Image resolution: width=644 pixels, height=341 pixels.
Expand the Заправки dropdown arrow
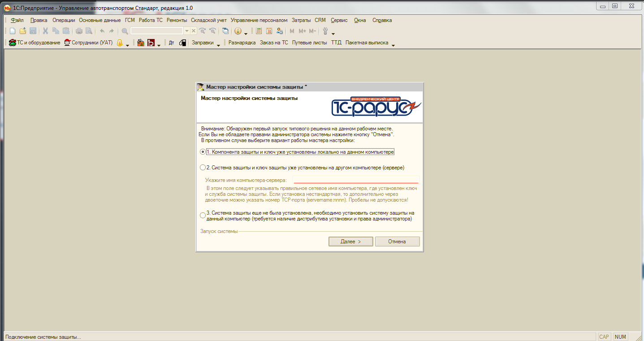[x=219, y=44]
